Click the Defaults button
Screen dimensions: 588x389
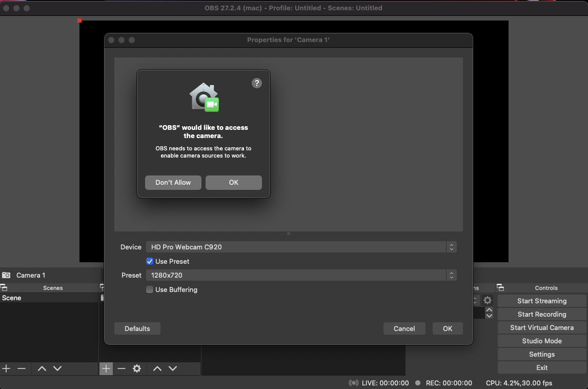(137, 328)
